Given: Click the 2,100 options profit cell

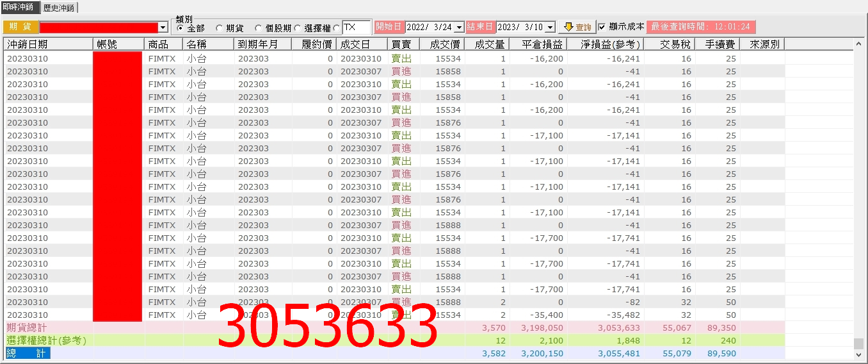Looking at the screenshot, I should (x=551, y=340).
